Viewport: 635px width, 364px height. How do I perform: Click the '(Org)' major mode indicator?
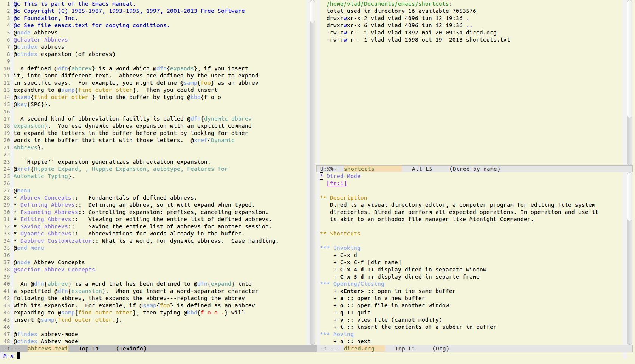point(441,349)
